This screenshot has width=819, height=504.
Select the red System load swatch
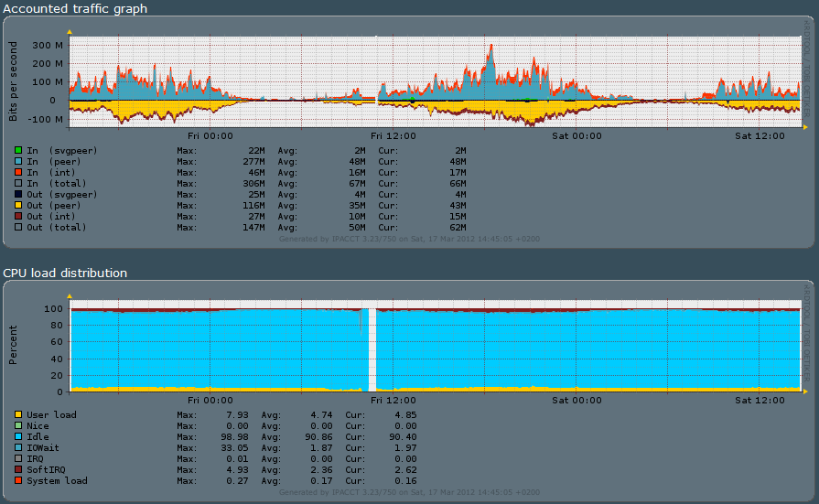pos(18,481)
